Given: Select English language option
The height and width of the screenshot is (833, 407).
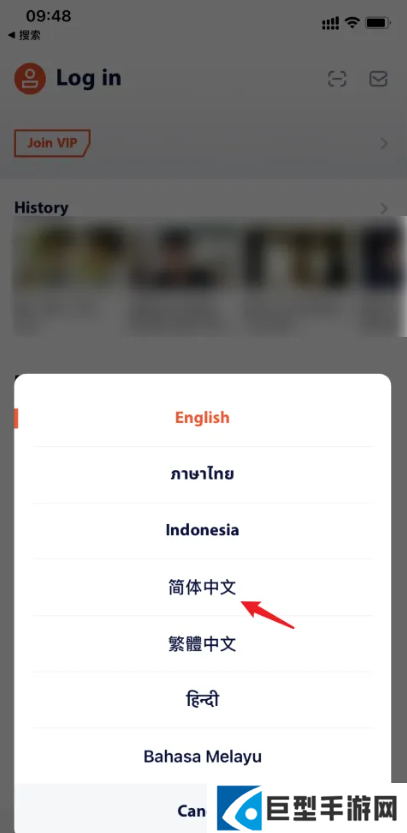Looking at the screenshot, I should [202, 418].
